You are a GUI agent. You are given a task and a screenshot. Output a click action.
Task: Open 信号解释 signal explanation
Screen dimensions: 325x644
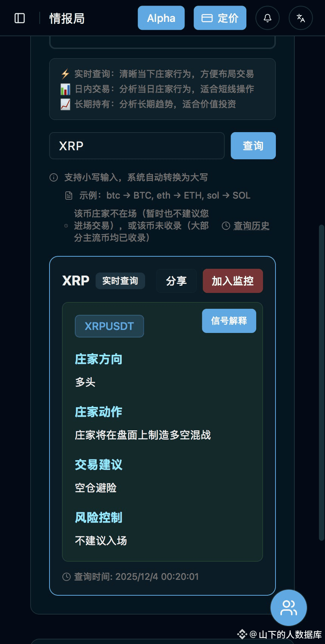[x=229, y=321]
